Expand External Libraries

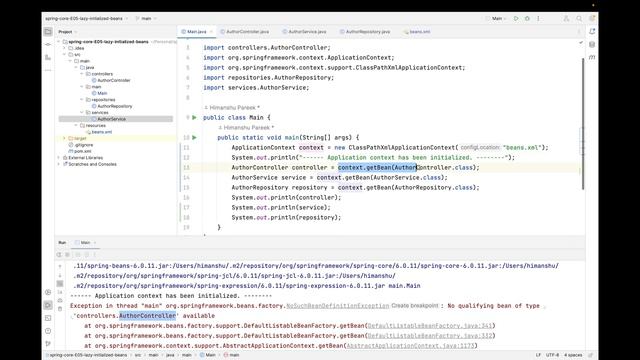[x=59, y=158]
